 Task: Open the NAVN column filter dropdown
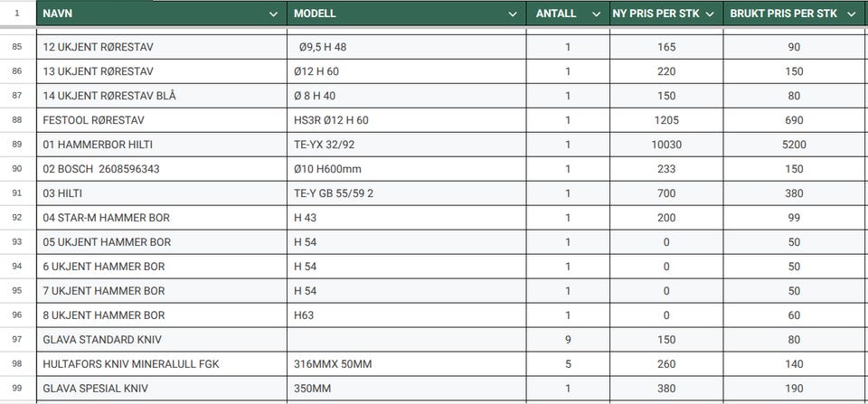point(273,14)
